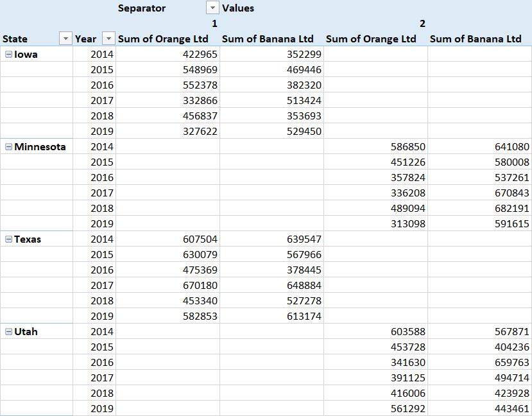Click cell with value 567966

click(x=271, y=254)
